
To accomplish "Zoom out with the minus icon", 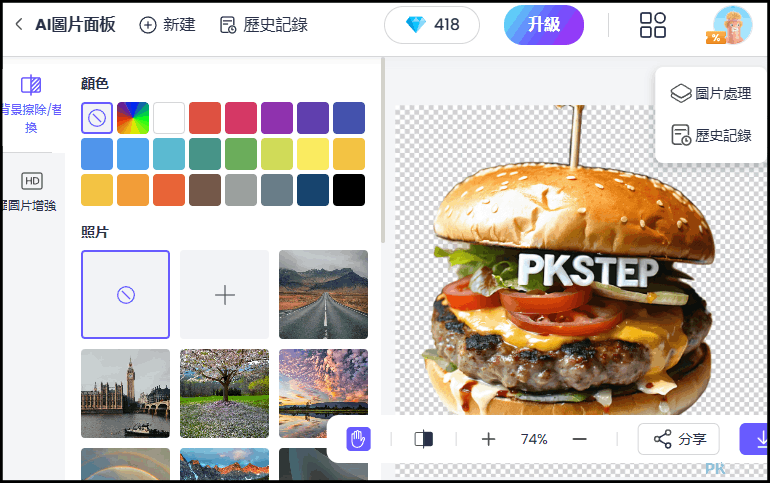I will (x=579, y=439).
